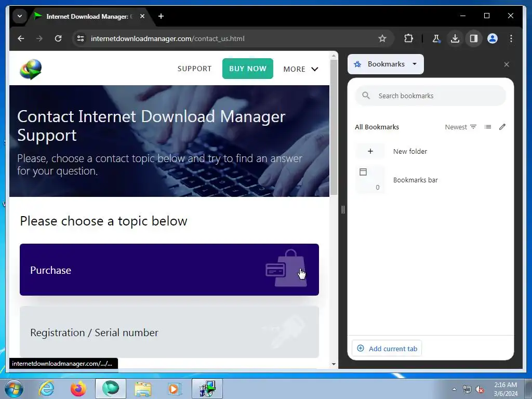
Task: Open the taskbar clock showing 2:16 AM
Action: pyautogui.click(x=506, y=389)
